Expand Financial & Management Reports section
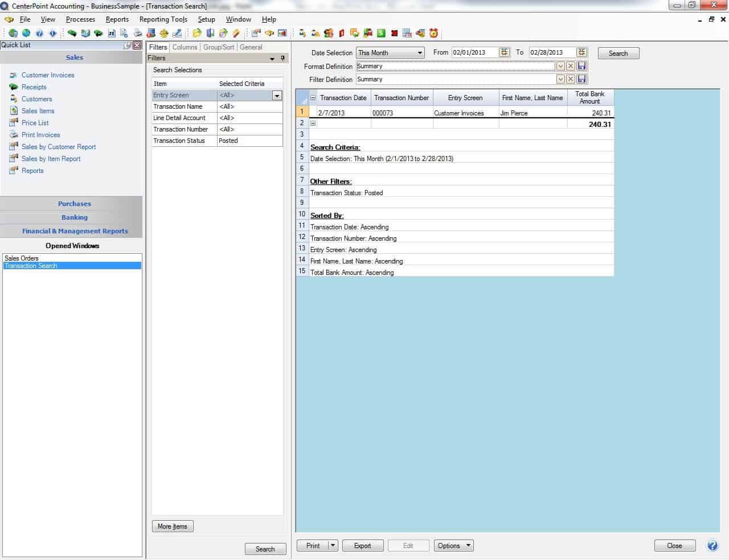Screen dimensions: 729x560 72,231
